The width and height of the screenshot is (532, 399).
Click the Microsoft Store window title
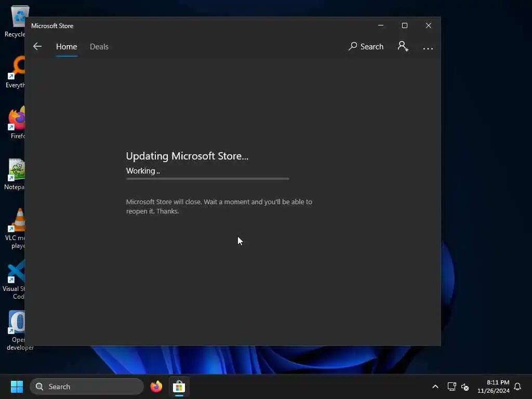(x=52, y=26)
